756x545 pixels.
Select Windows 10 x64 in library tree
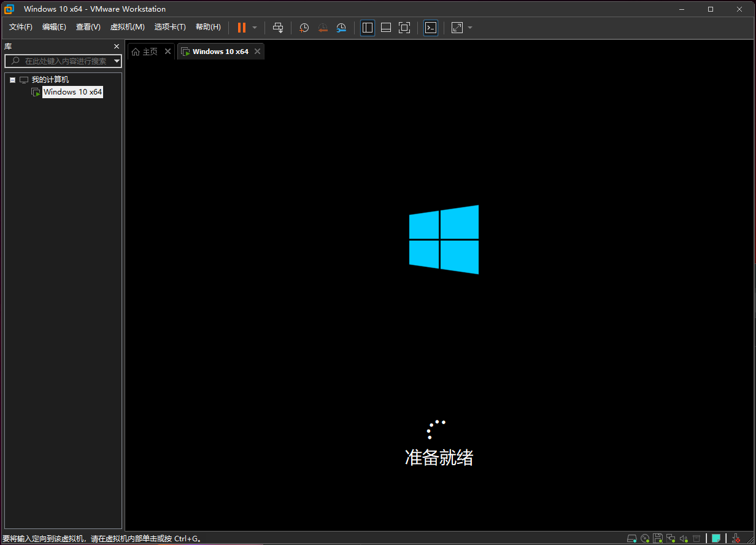click(x=72, y=92)
